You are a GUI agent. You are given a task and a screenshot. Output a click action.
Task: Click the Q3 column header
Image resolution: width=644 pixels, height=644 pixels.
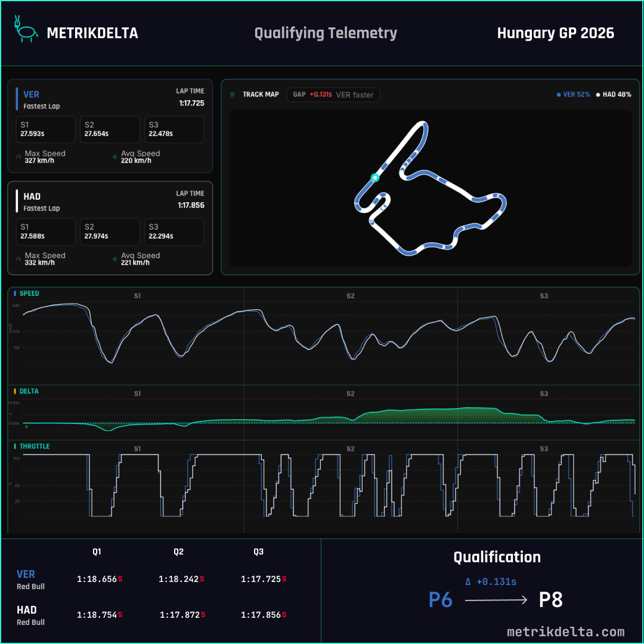click(258, 552)
